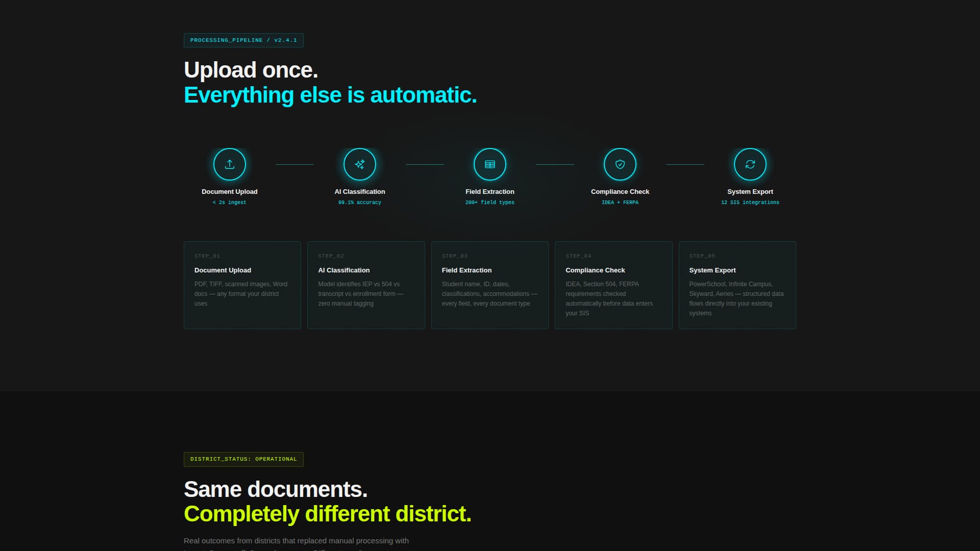Click the "STEP_01" label text

tap(207, 256)
